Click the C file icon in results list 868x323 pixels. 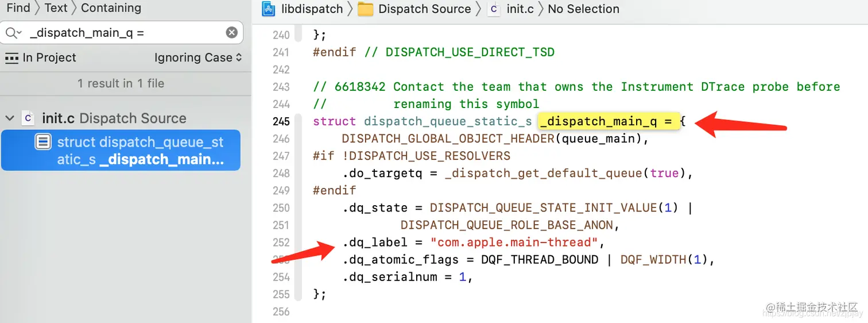pos(28,118)
